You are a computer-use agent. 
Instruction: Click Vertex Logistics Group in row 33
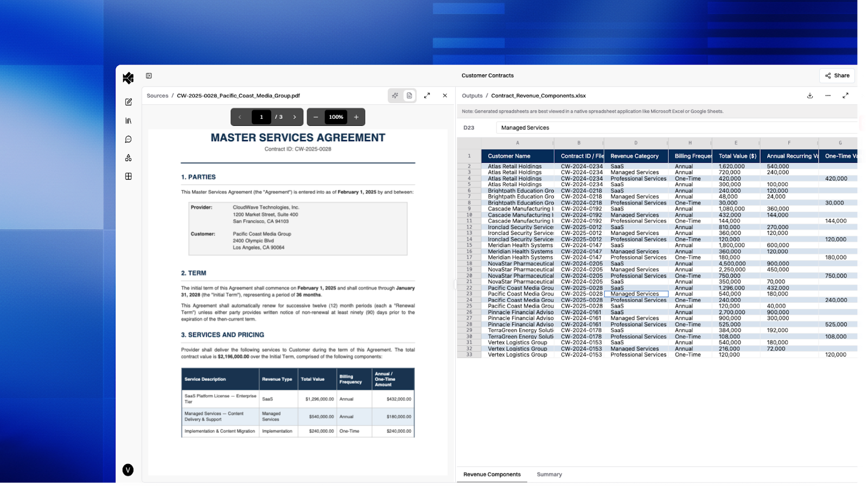518,355
